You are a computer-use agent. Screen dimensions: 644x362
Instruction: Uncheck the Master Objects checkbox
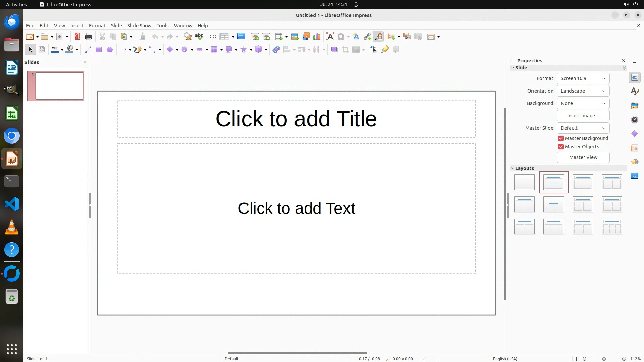click(561, 147)
